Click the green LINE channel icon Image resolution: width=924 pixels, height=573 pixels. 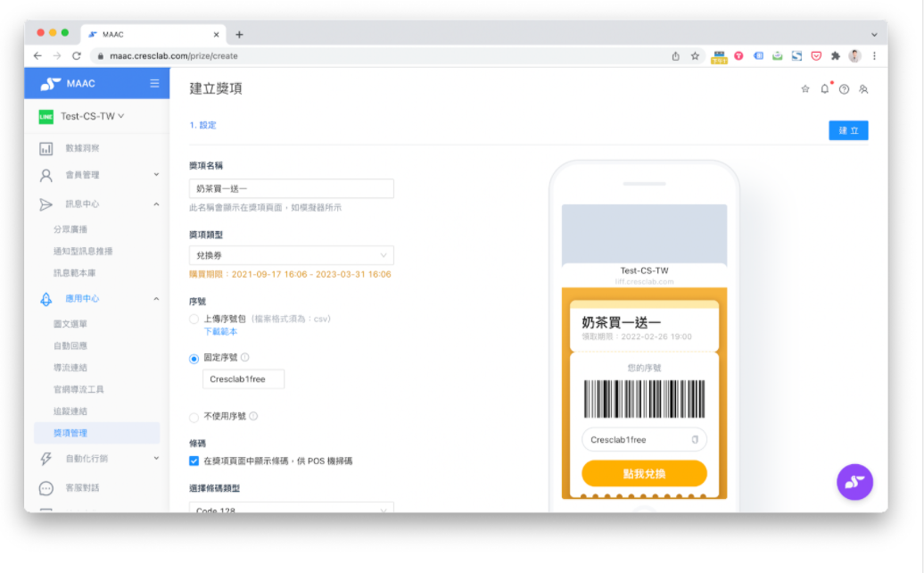[x=46, y=117]
